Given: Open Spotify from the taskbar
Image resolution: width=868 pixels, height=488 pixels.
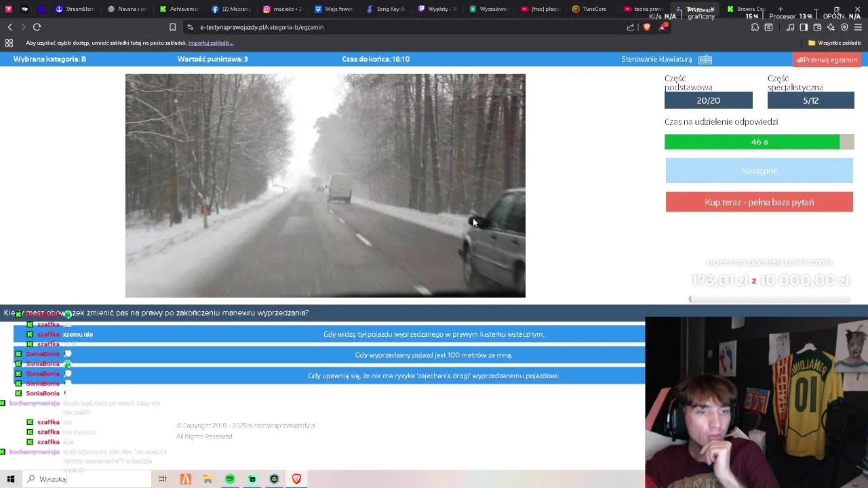Looking at the screenshot, I should pos(230,479).
